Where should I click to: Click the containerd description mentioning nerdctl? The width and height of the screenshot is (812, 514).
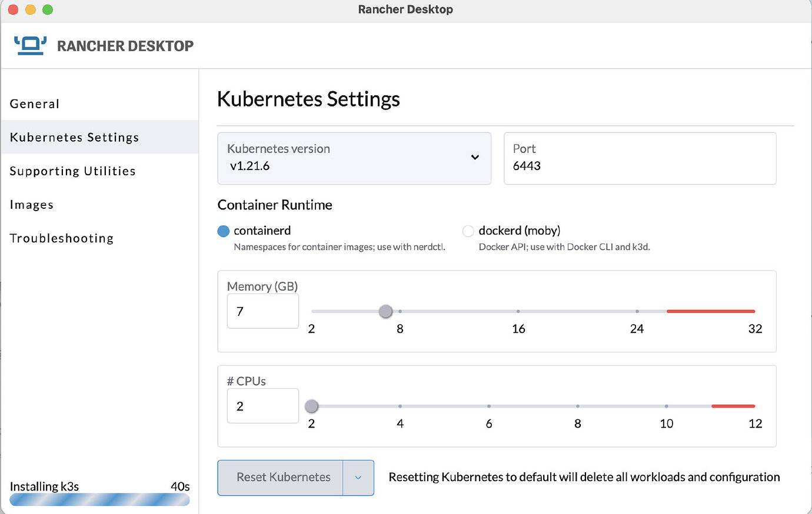point(340,247)
